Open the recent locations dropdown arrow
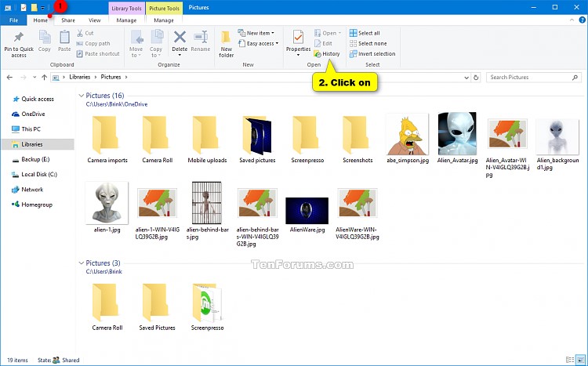The width and height of the screenshot is (588, 366). 34,78
